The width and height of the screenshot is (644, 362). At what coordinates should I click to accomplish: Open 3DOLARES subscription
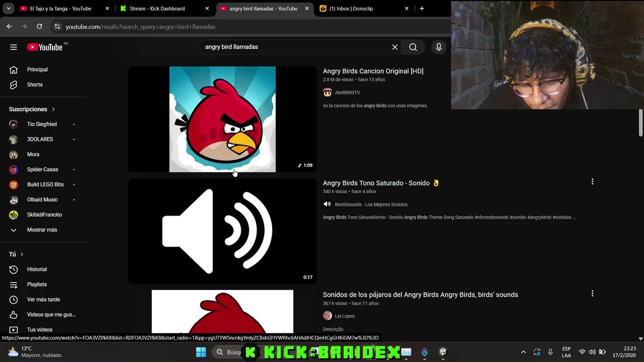40,139
